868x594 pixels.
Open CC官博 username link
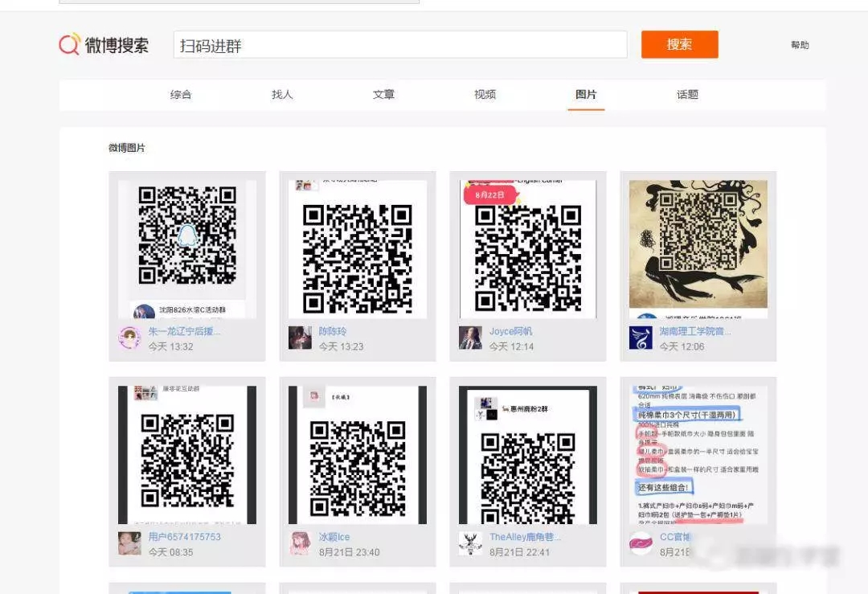point(675,537)
